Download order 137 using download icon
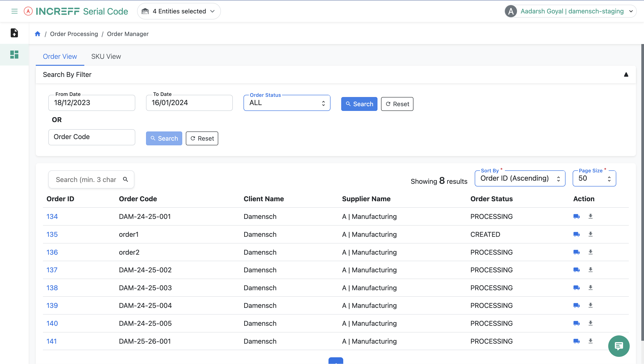Image resolution: width=644 pixels, height=364 pixels. [x=591, y=270]
